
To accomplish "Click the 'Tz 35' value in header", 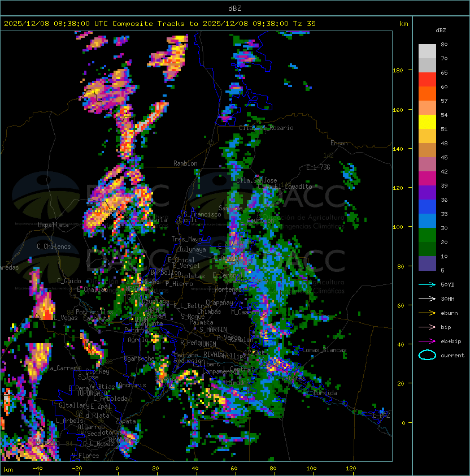I will pos(304,24).
